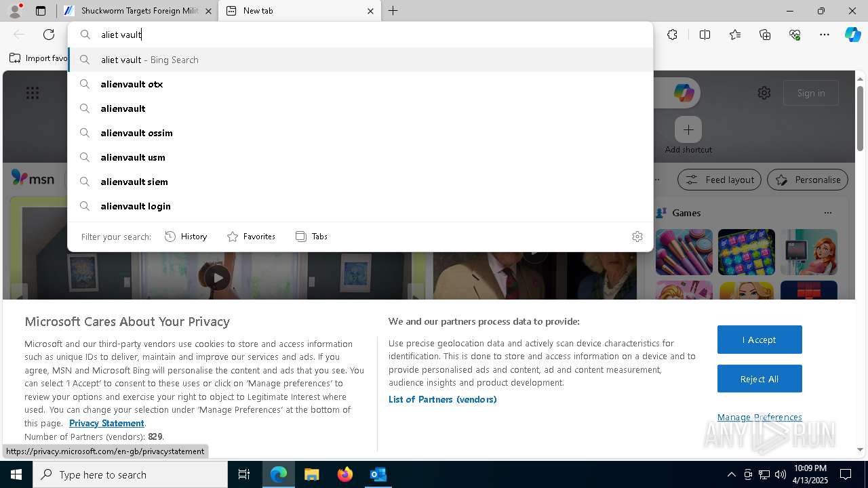
Task: Filter search by Tabs
Action: [x=311, y=237]
